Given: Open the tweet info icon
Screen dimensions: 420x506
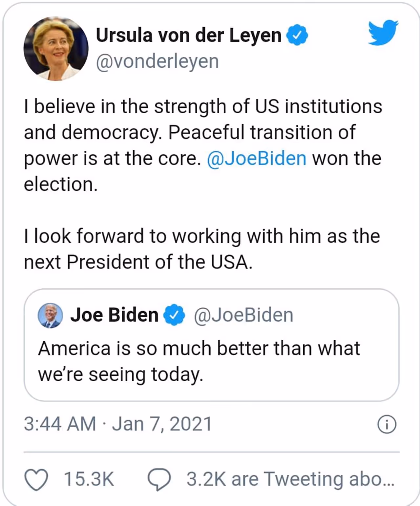Looking at the screenshot, I should [x=387, y=425].
